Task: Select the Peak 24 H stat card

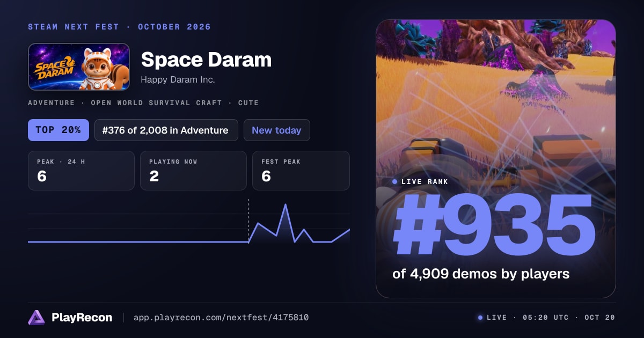Action: tap(81, 171)
